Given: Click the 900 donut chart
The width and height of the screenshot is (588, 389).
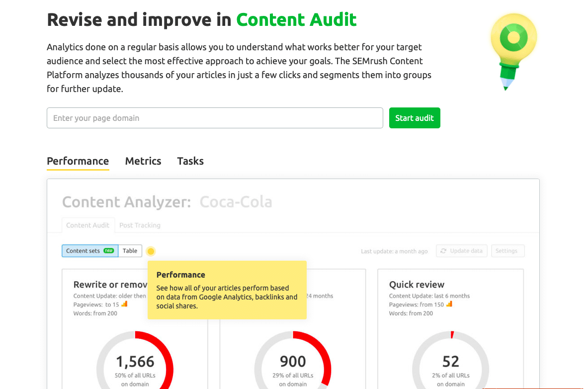Looking at the screenshot, I should (x=293, y=360).
